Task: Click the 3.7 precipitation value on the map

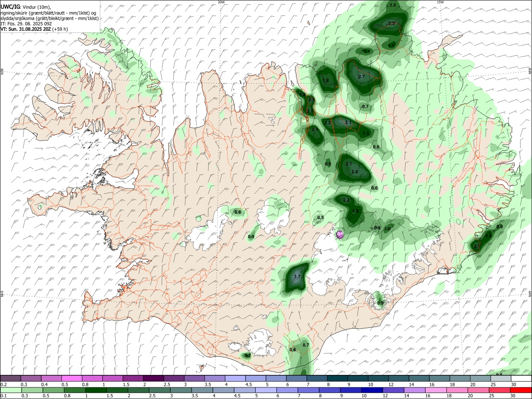Action: (297, 276)
